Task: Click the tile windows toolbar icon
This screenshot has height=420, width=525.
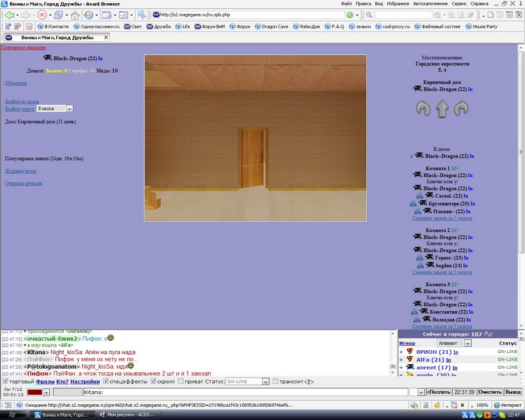Action: tap(509, 14)
